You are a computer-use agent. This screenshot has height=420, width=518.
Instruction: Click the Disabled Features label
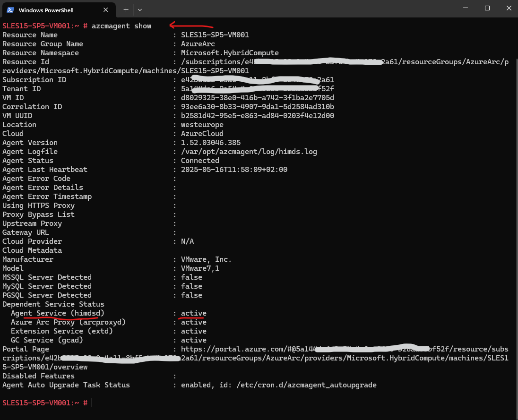[x=38, y=376]
